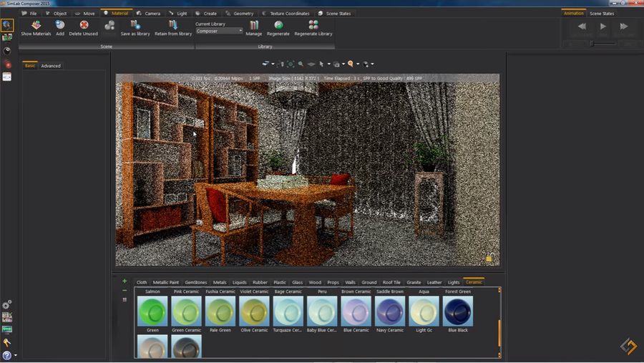Select the Wood material category tab
The image size is (644, 363).
click(x=315, y=282)
